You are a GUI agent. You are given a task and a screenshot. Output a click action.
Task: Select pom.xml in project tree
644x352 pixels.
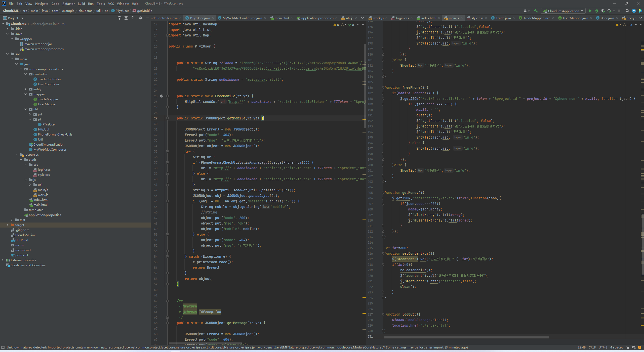tap(21, 255)
